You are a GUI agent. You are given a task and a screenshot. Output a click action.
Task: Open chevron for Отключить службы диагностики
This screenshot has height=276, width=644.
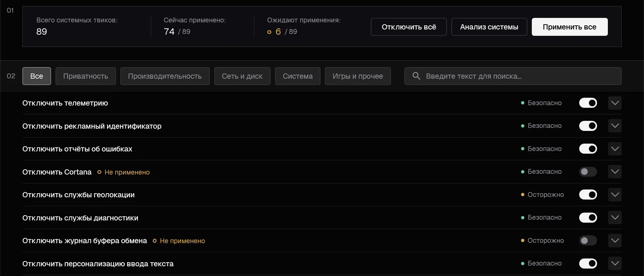(615, 217)
